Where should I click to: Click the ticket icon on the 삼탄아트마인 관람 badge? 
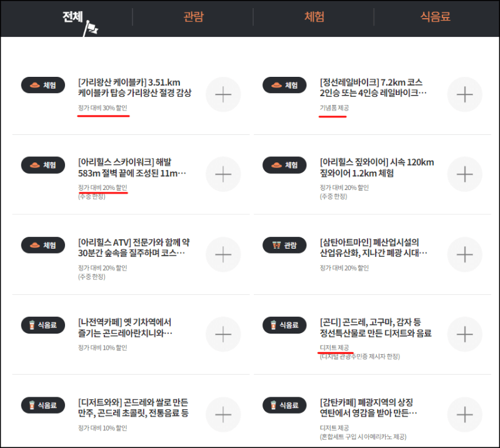click(x=276, y=245)
